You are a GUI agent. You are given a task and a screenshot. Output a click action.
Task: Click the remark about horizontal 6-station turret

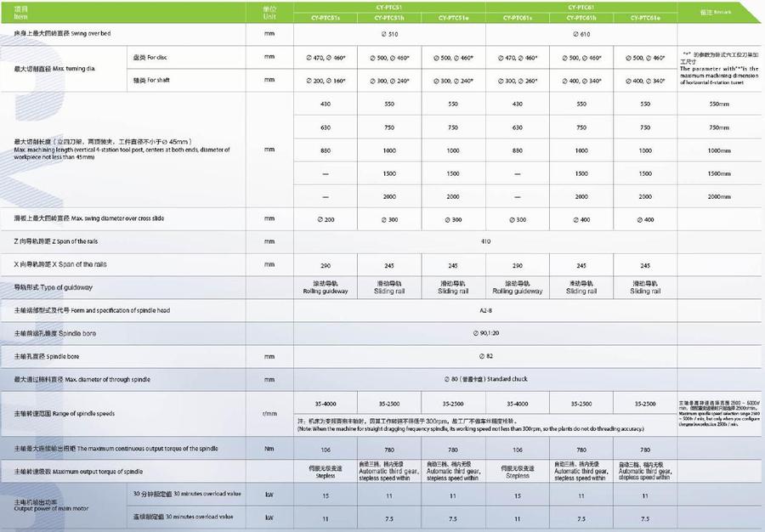[719, 69]
